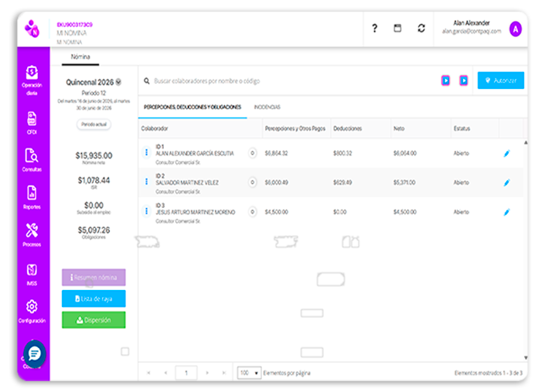Edit Jesus Arturo Martinez Moreno's row
545x392 pixels.
click(507, 212)
